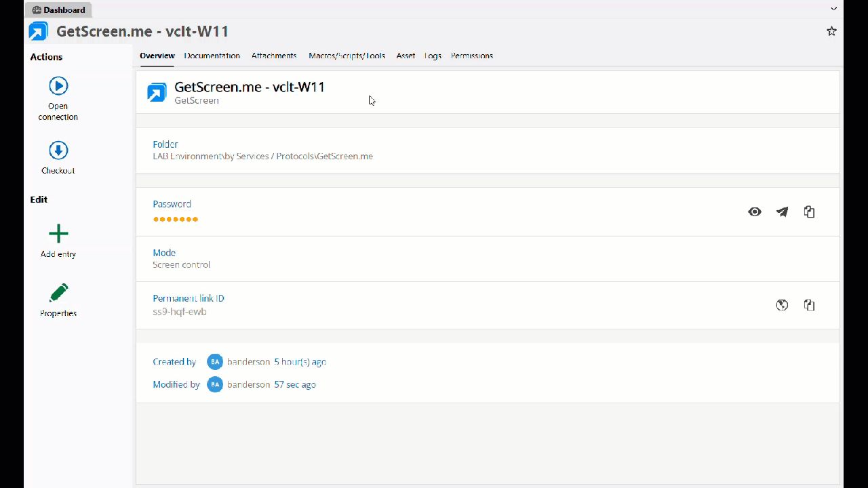Copy the password to clipboard
Screen dimensions: 868x488
coord(809,212)
